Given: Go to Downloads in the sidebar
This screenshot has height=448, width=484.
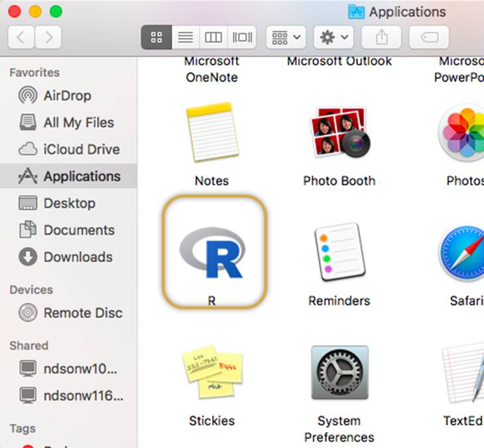Looking at the screenshot, I should pos(78,257).
